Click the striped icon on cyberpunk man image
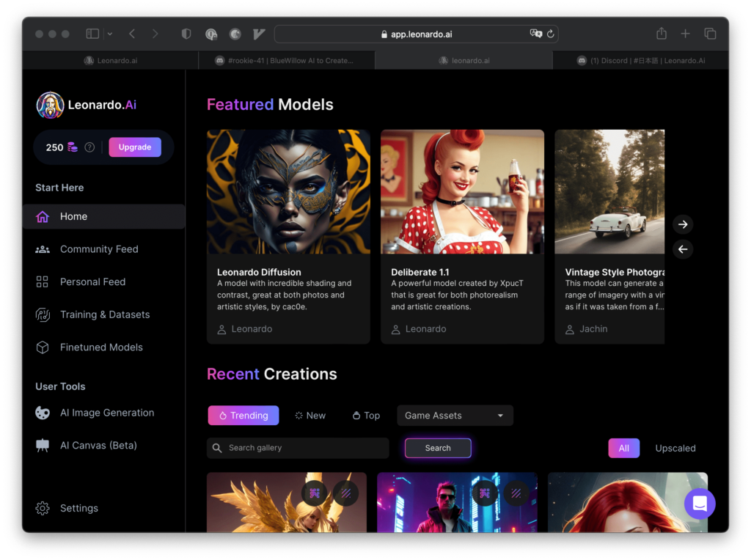Image resolution: width=751 pixels, height=560 pixels. coord(516,493)
